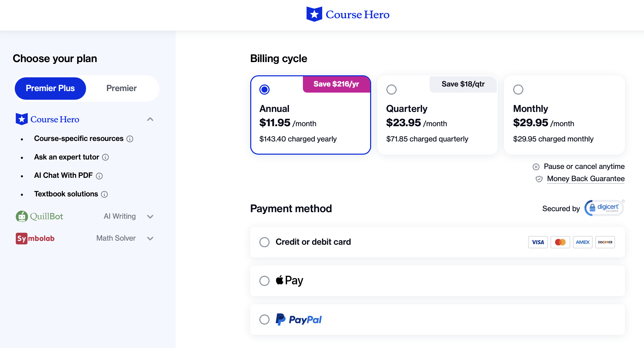
Task: Click the info icon next to Course-specific resources
Action: click(x=131, y=139)
